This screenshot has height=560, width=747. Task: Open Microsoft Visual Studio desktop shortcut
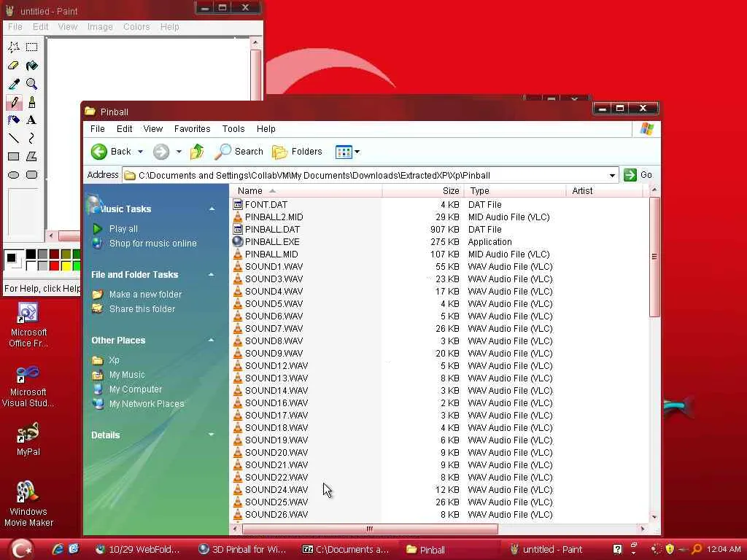tap(28, 386)
